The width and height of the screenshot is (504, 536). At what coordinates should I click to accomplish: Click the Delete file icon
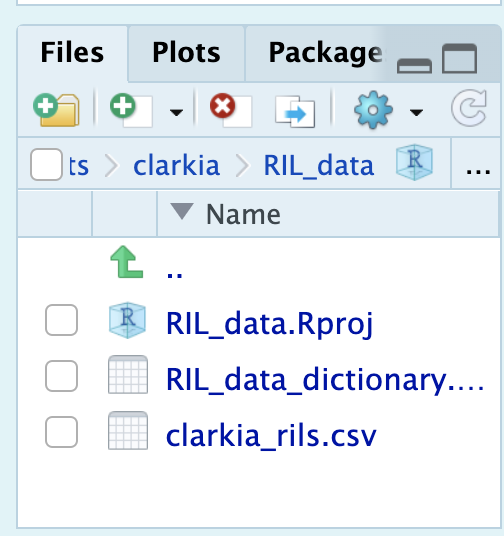tap(231, 110)
